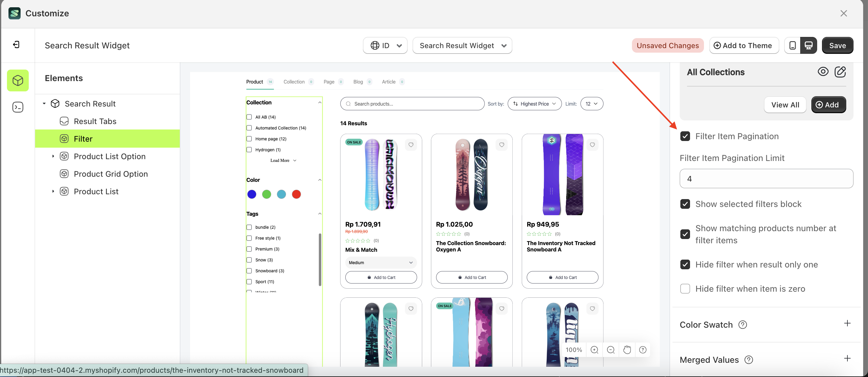Click the Add to Theme button

pyautogui.click(x=744, y=45)
